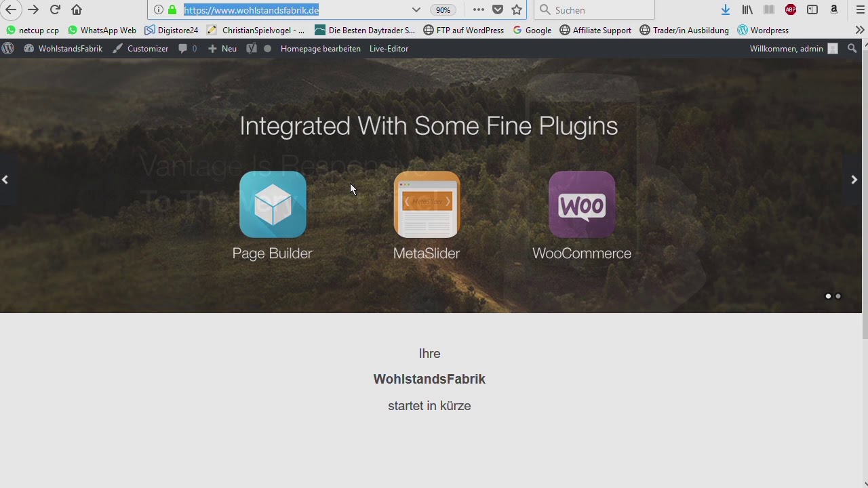Open the Wordpress bookmark
The height and width of the screenshot is (488, 868).
coord(763,30)
